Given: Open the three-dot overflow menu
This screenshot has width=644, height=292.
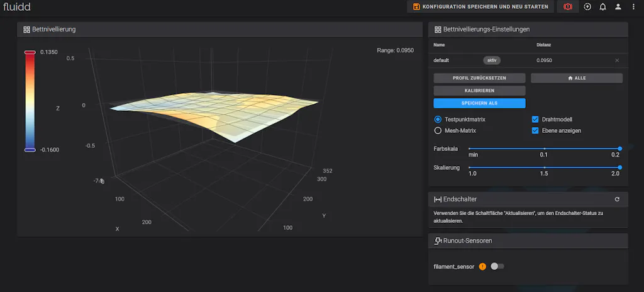Looking at the screenshot, I should tap(633, 7).
